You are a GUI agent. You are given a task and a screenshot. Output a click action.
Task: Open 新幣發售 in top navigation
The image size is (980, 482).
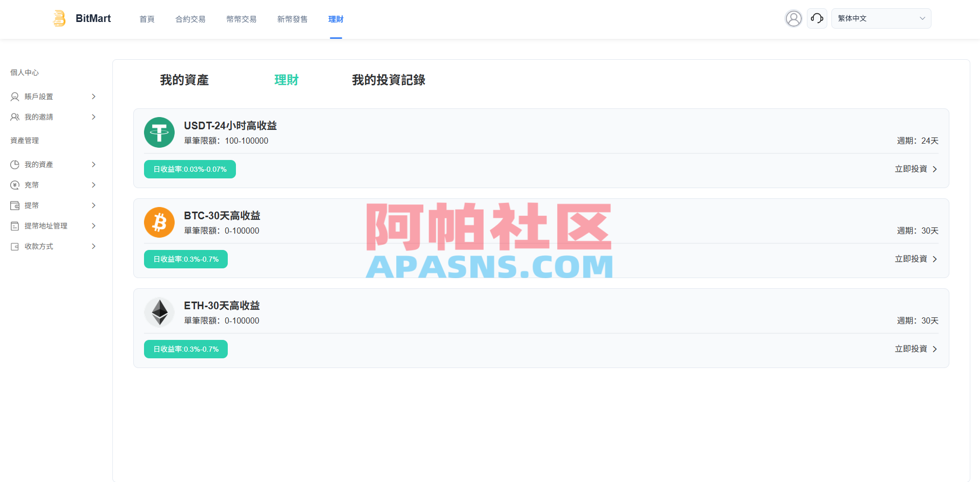click(x=293, y=19)
